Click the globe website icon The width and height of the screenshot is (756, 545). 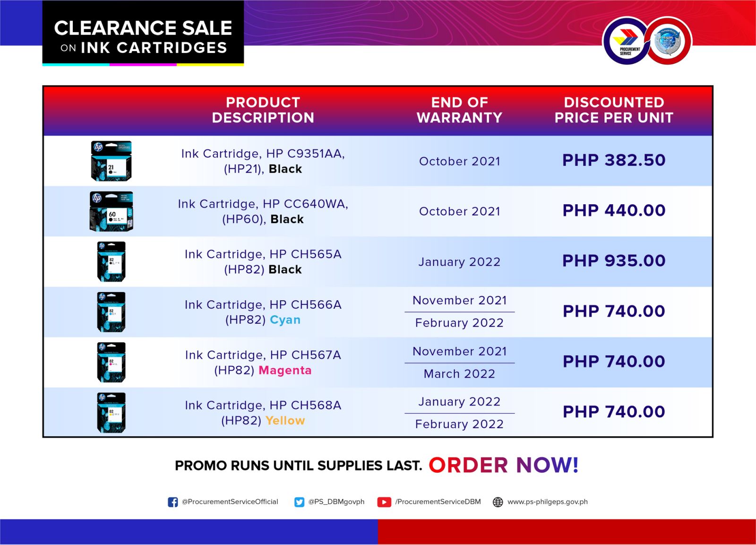[498, 502]
